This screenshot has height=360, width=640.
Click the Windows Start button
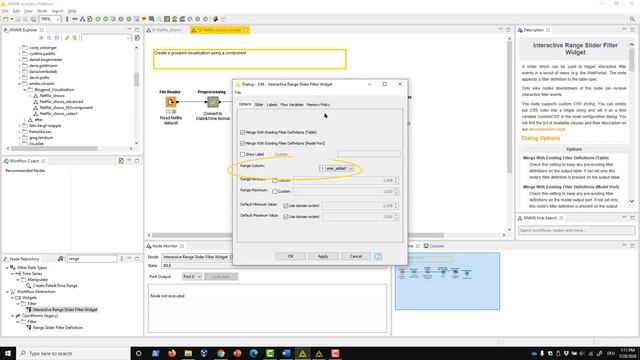8,353
